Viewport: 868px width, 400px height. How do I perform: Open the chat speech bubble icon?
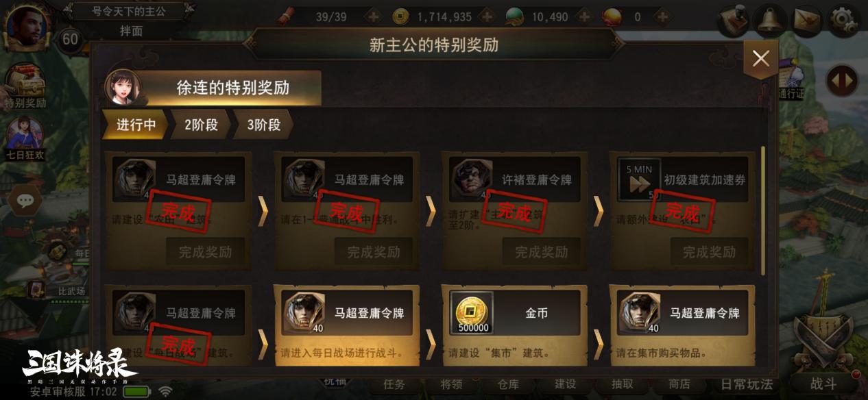26,201
